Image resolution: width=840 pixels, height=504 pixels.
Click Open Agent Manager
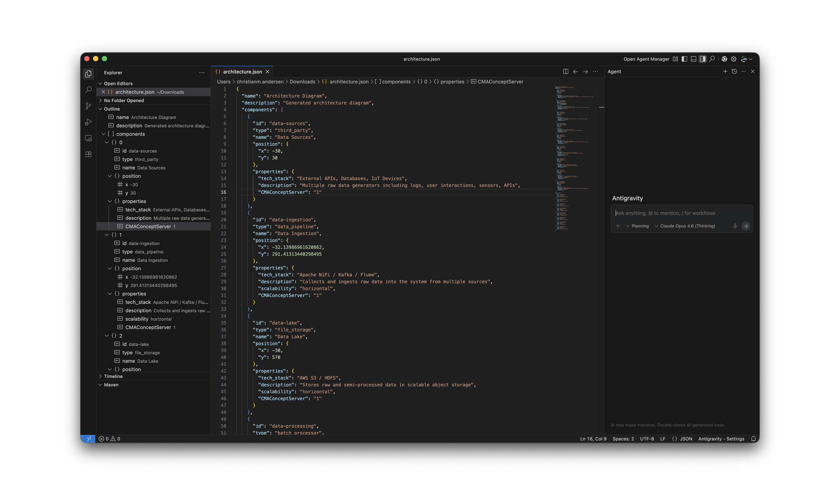646,59
